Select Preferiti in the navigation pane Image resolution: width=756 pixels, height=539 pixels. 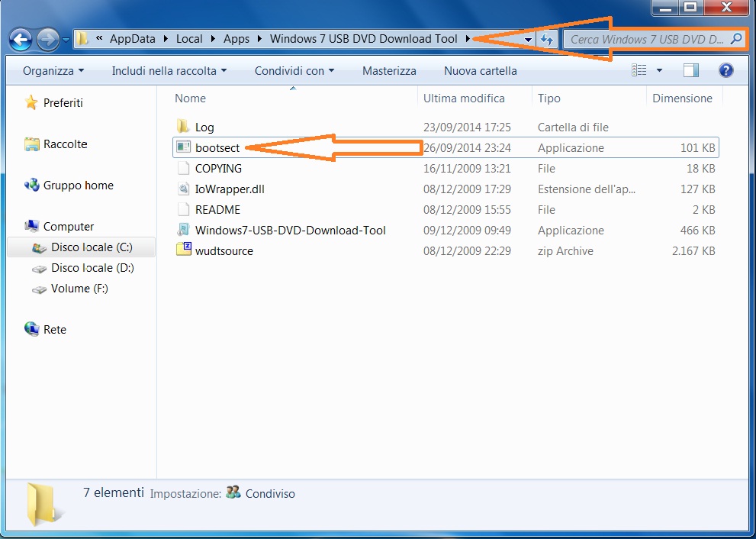click(x=63, y=103)
